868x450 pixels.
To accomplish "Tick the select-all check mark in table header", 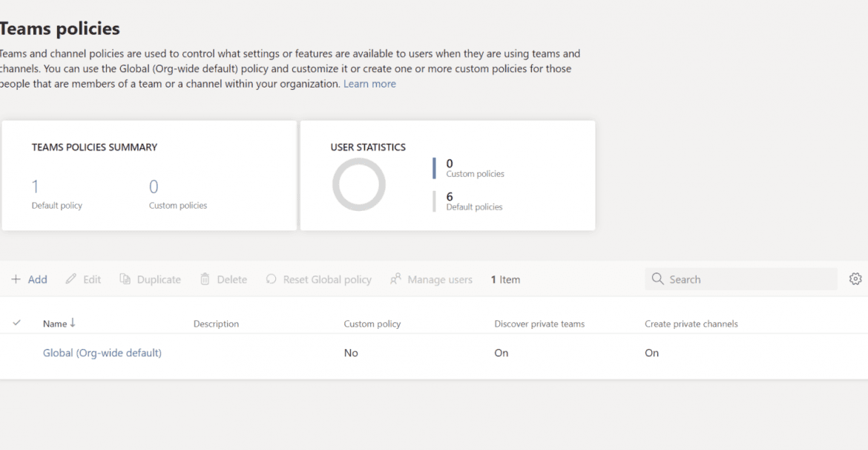I will click(16, 323).
